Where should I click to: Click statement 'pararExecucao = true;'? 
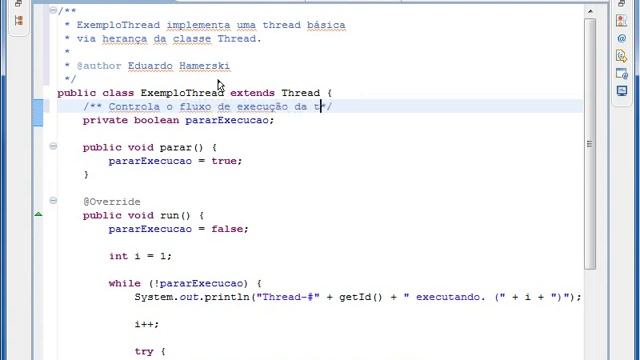pyautogui.click(x=176, y=161)
